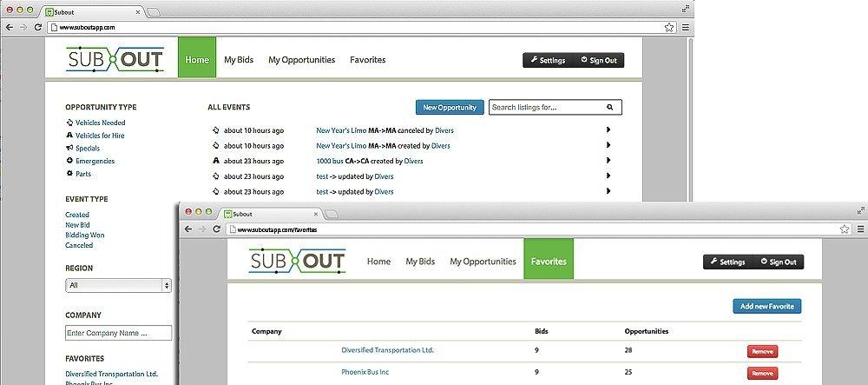Reload the front Favorites browser window

(216, 229)
